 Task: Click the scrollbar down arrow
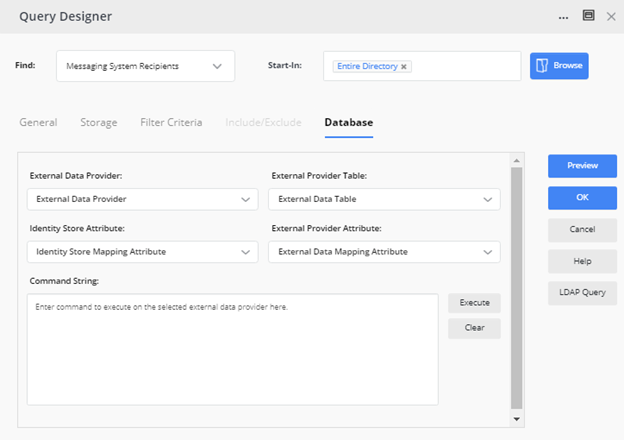pos(516,419)
